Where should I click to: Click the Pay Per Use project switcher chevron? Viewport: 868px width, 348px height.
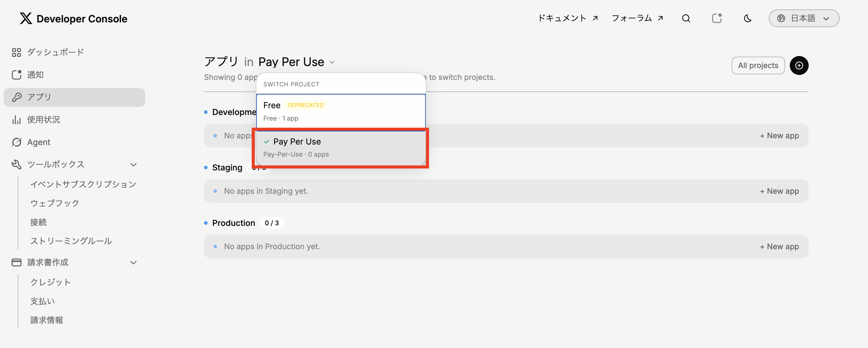tap(332, 62)
